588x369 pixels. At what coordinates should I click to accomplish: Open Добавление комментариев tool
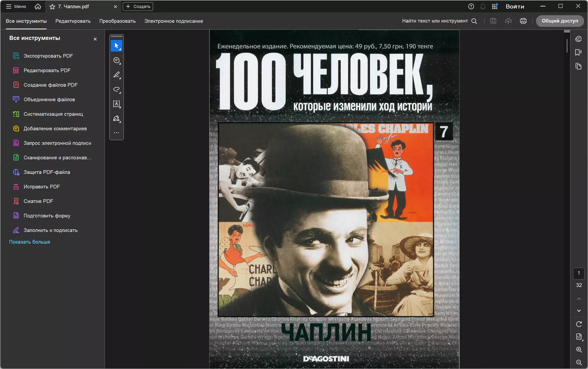pos(52,128)
